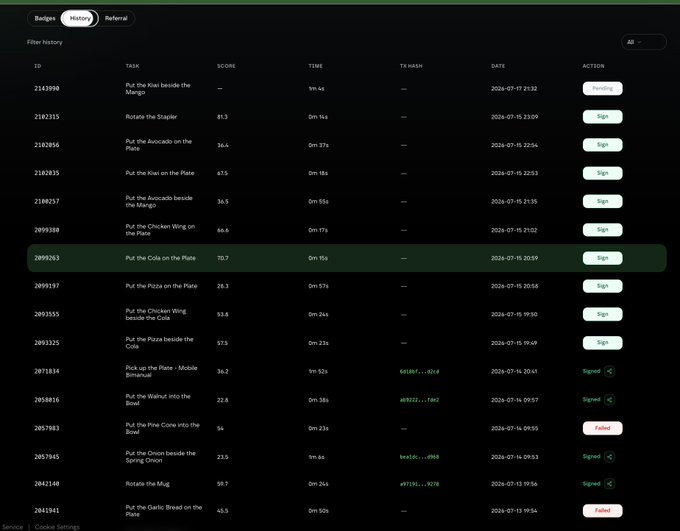Click the Signed label for task 2058016

[592, 400]
